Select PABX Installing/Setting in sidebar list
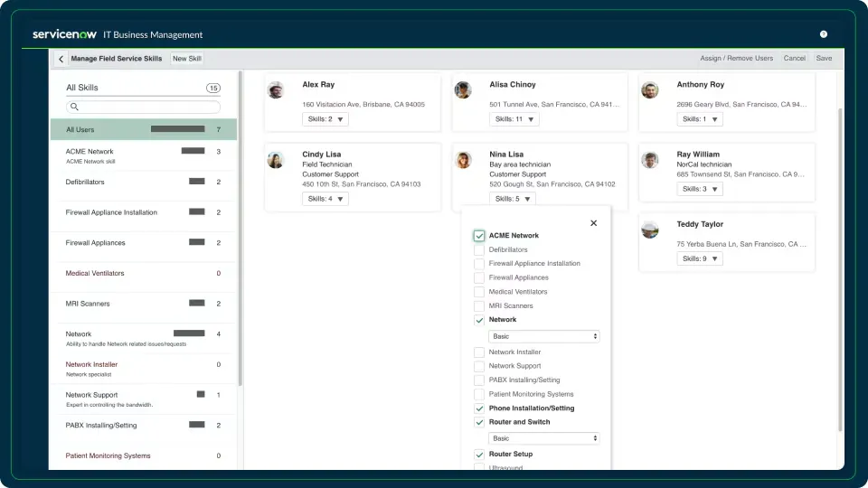The image size is (868, 488). coord(144,429)
